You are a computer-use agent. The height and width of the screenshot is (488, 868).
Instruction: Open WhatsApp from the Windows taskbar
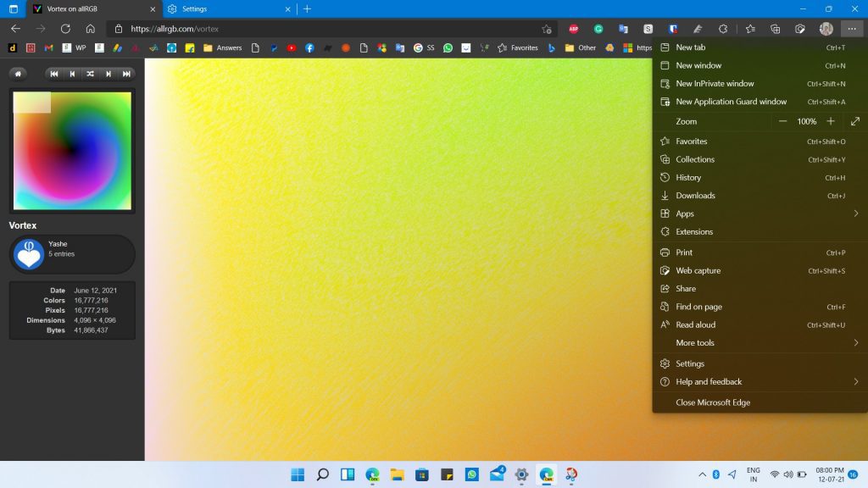[x=472, y=474]
